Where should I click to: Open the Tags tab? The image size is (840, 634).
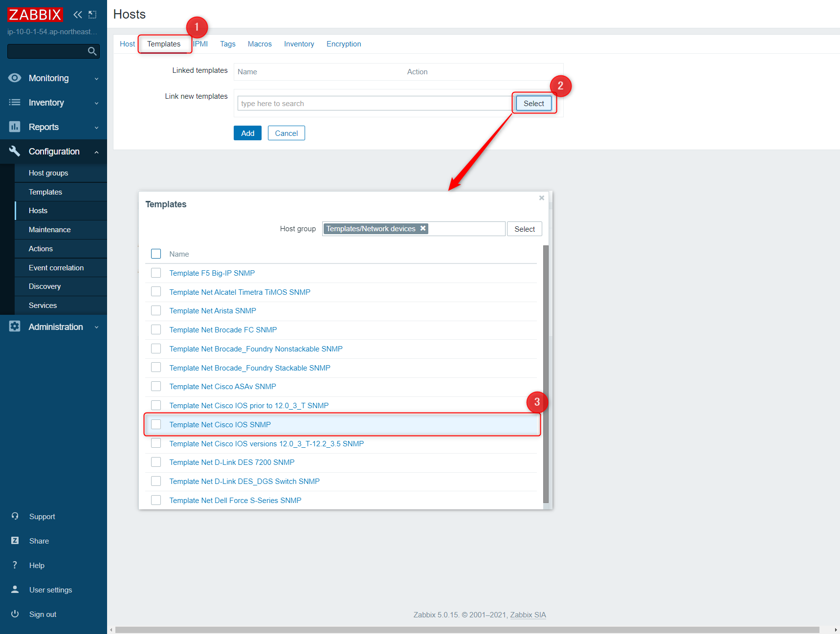[228, 44]
